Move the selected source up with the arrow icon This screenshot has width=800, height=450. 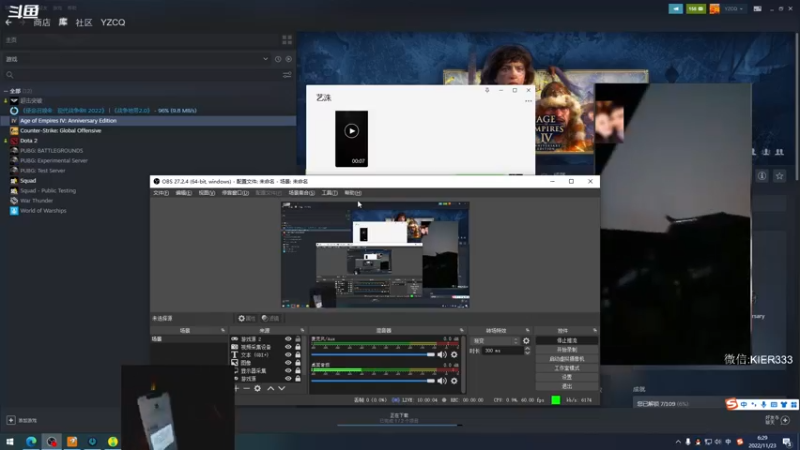[x=270, y=388]
